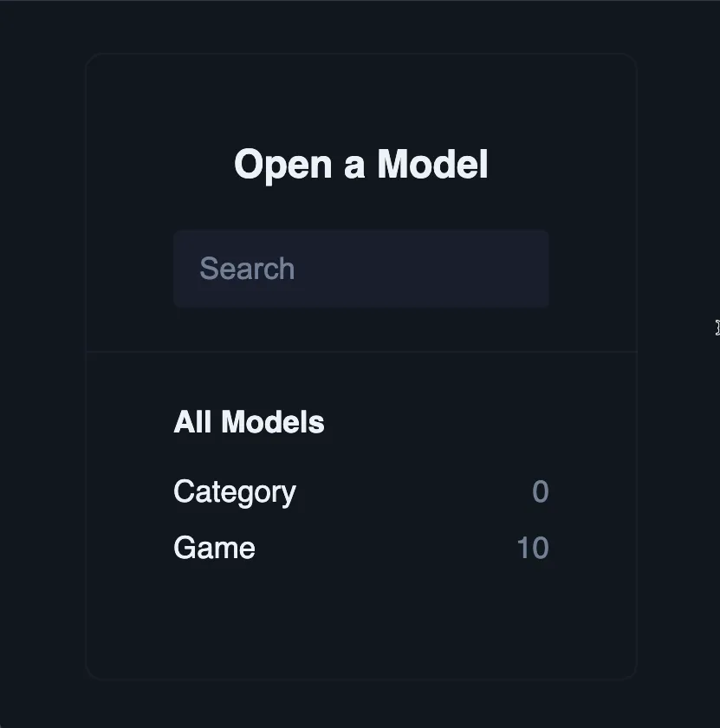720x728 pixels.
Task: Click the 0 count beside Category
Action: 540,491
